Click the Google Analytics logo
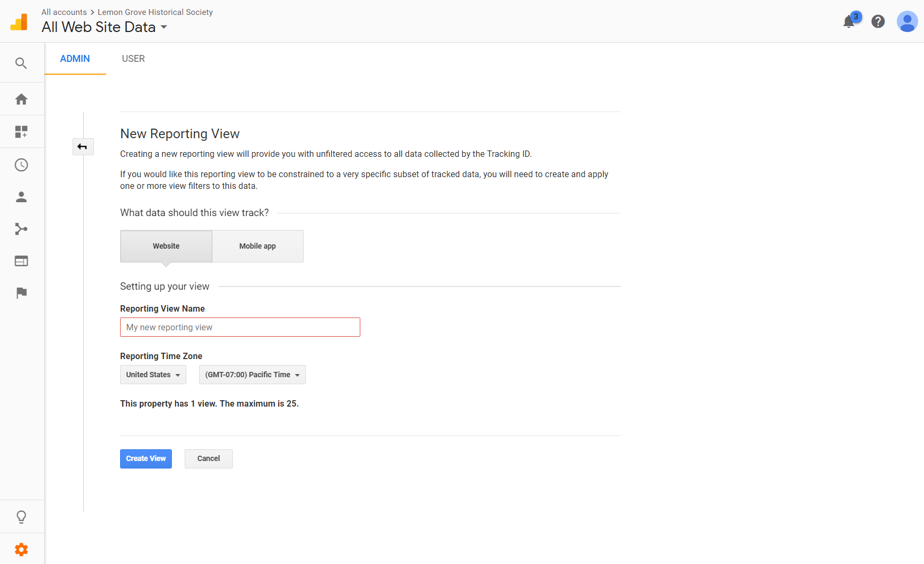 click(19, 22)
